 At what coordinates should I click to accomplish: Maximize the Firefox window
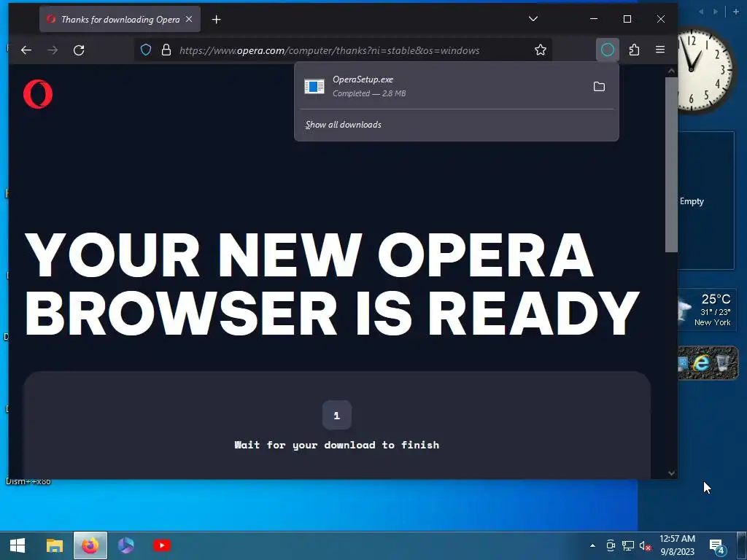pyautogui.click(x=627, y=19)
